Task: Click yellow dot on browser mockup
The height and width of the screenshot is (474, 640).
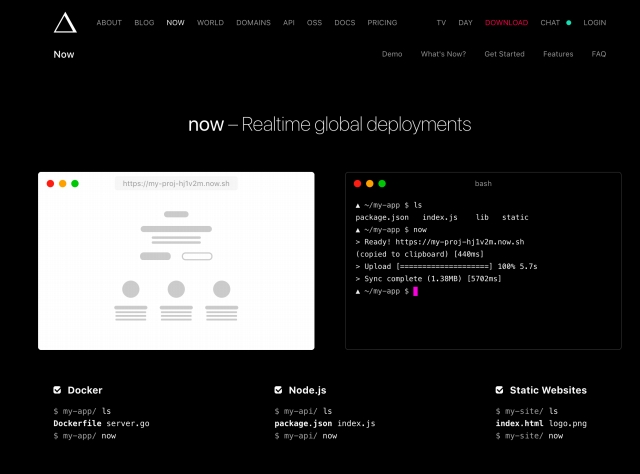Action: (62, 183)
